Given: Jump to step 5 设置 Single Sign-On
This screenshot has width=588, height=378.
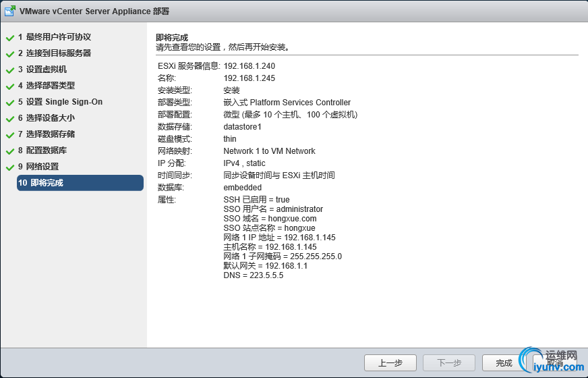Looking at the screenshot, I should tap(60, 102).
